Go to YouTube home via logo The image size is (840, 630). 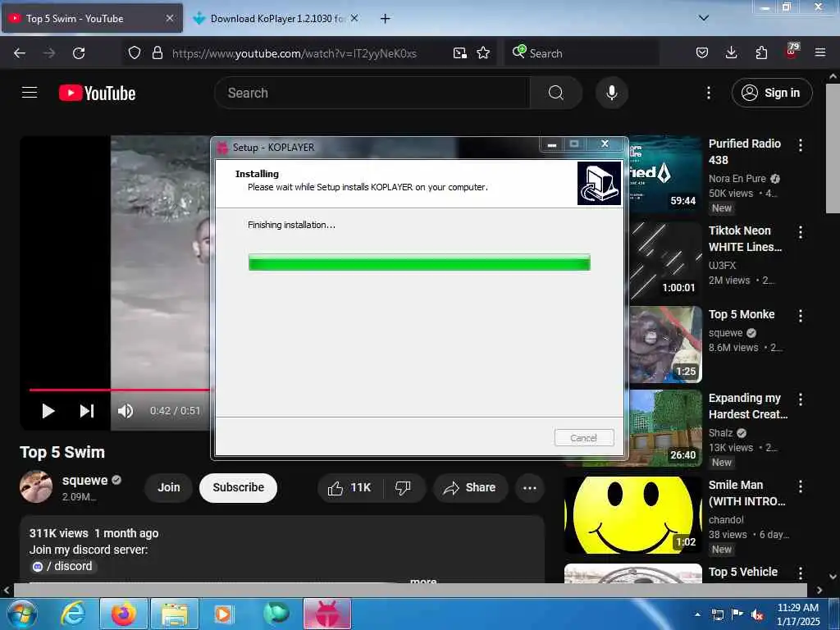click(97, 93)
